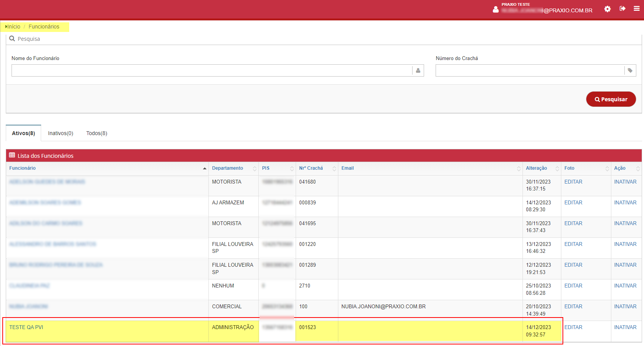Image resolution: width=644 pixels, height=346 pixels.
Task: Click INATIVAR for badge 041680
Action: coord(625,182)
